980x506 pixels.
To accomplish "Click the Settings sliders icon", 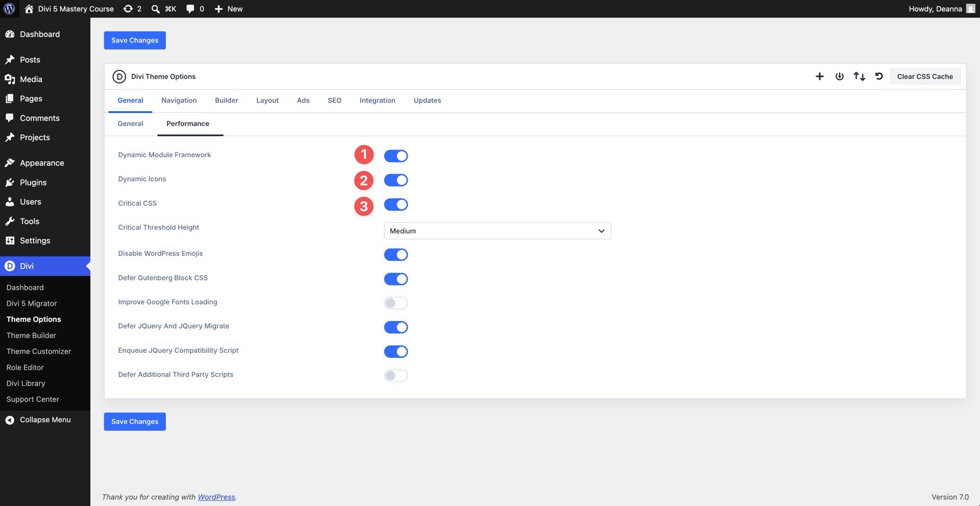I will pos(10,241).
